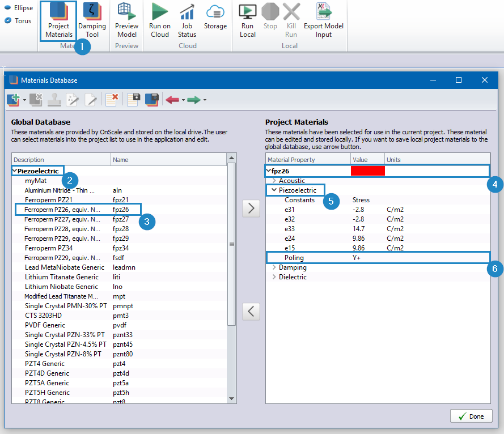Click the save list floppy icon
The height and width of the screenshot is (434, 504).
133,100
